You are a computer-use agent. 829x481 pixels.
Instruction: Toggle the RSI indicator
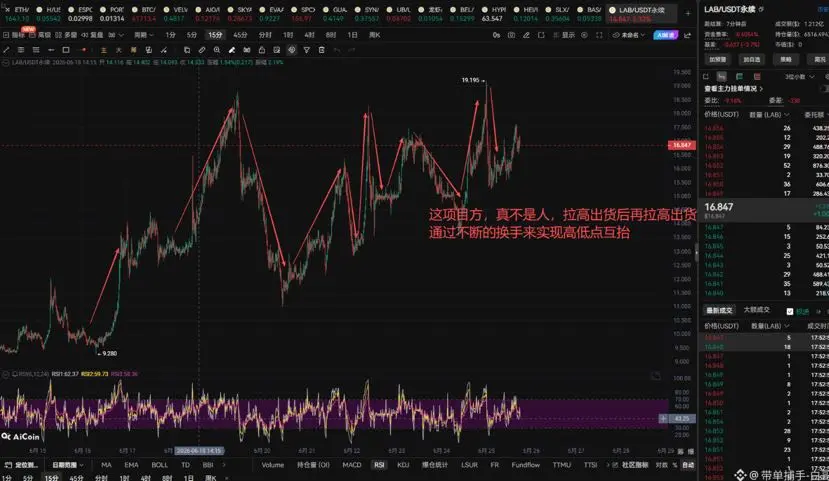pyautogui.click(x=379, y=465)
